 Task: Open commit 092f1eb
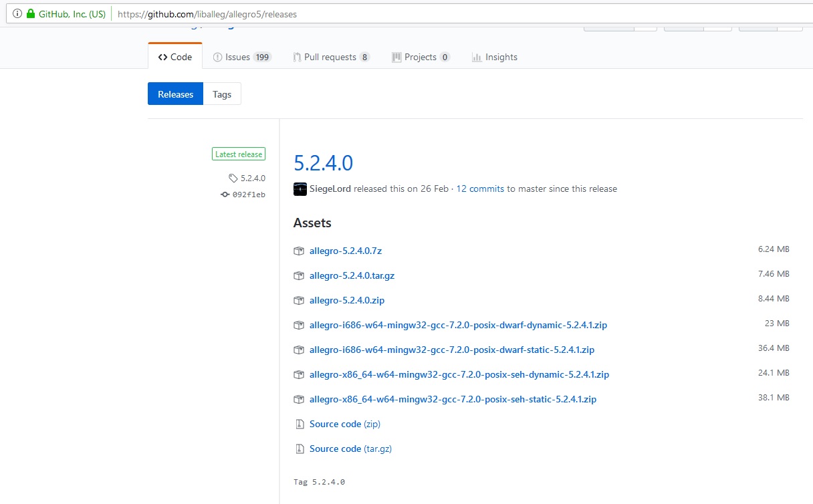(248, 195)
